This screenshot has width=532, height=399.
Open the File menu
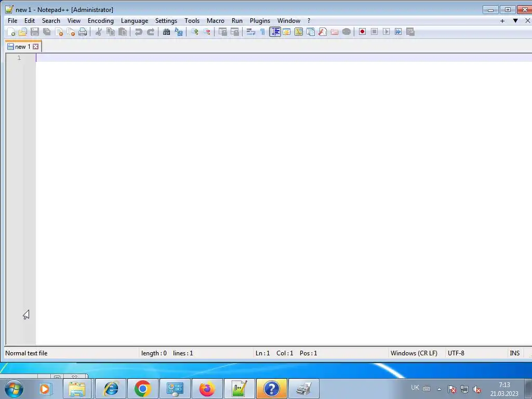[x=12, y=21]
